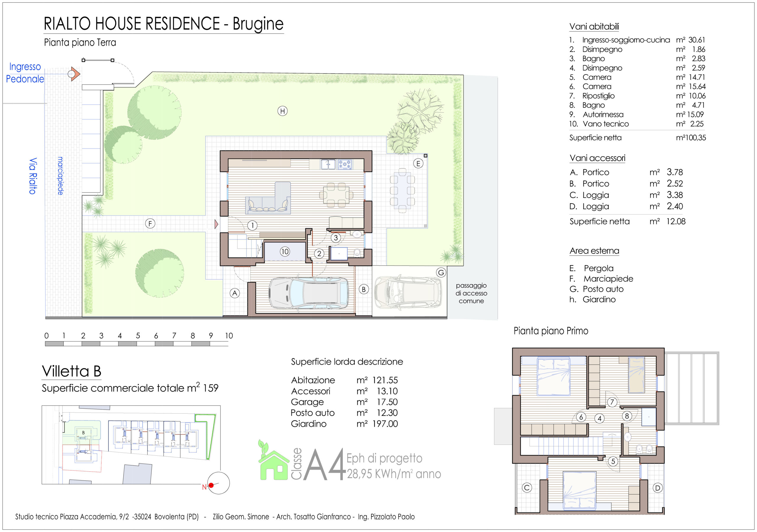
Task: Click the circled 5 camera marker upstairs
Action: pos(613,461)
